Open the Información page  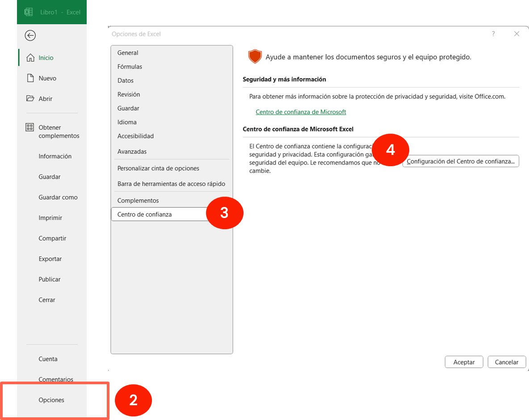pos(55,156)
